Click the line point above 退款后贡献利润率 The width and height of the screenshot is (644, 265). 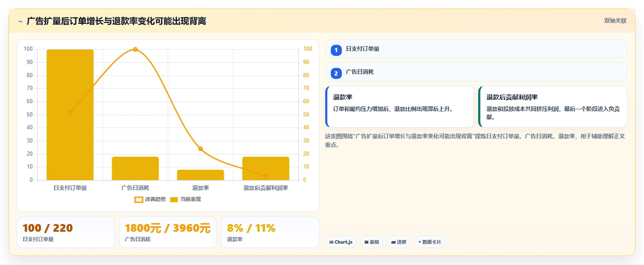[266, 176]
